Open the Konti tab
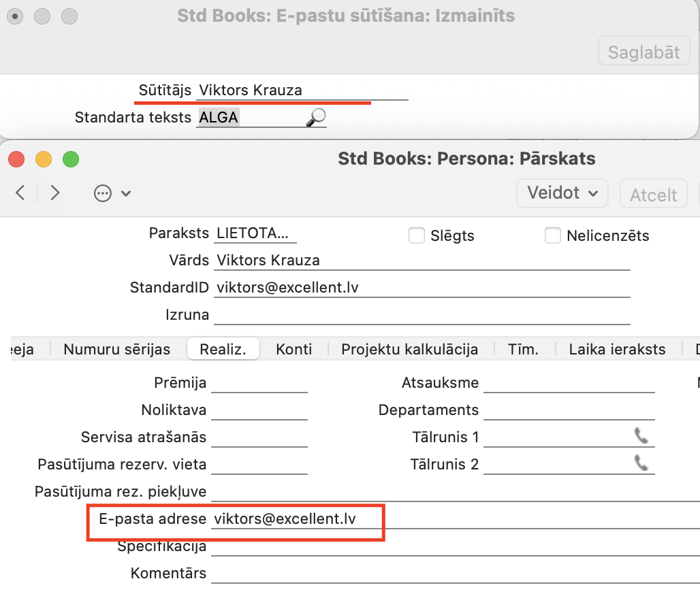 point(293,350)
